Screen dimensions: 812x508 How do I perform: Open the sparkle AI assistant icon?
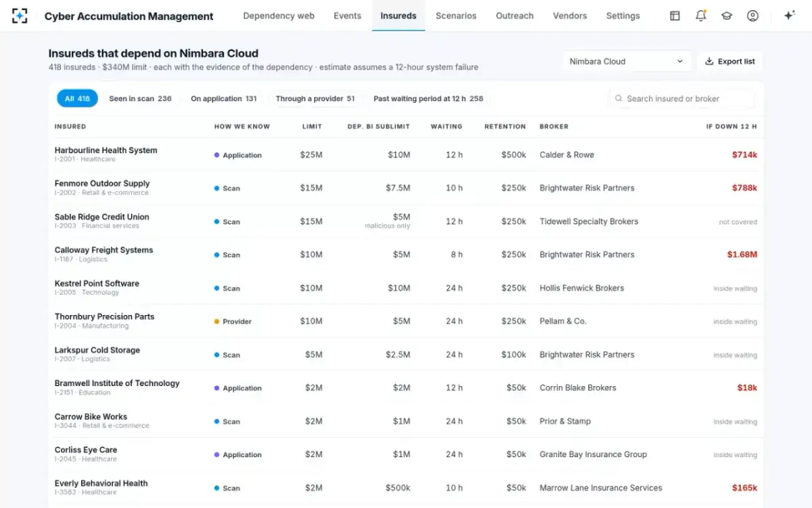[789, 16]
